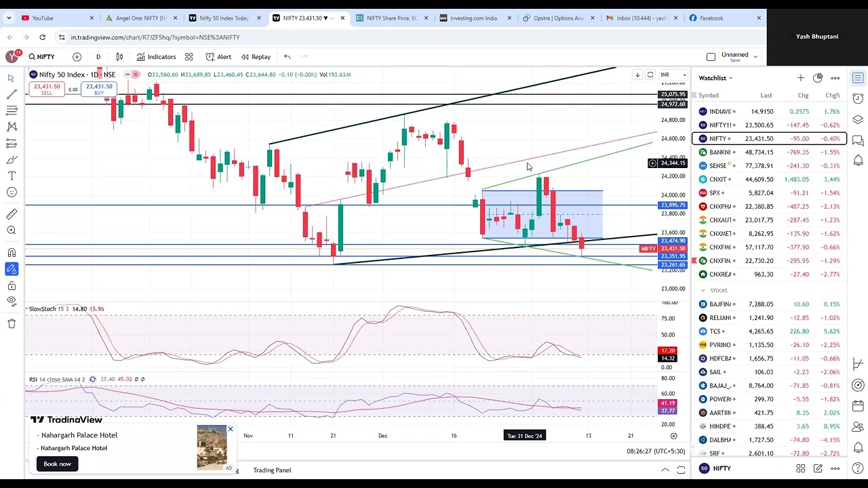Viewport: 868px width, 488px height.
Task: Open the Fibonacci/gann tools group
Action: pos(12,110)
